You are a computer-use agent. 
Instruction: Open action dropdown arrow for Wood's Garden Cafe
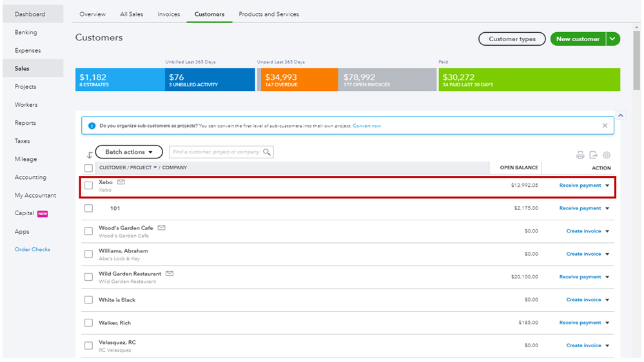(607, 231)
